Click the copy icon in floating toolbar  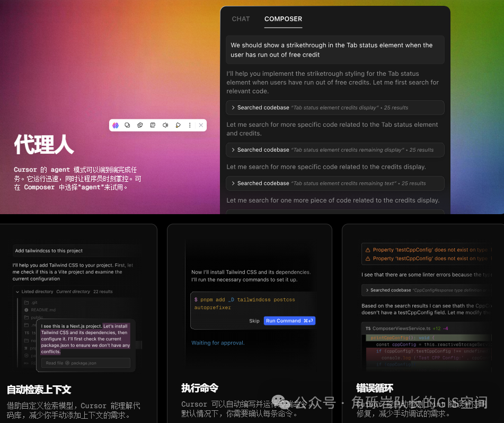[x=128, y=125]
